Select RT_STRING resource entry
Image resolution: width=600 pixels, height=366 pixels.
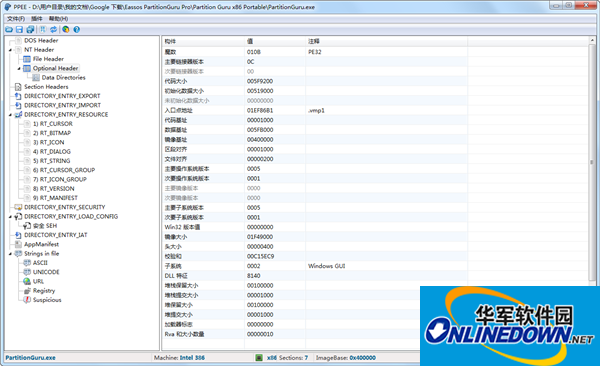point(51,161)
